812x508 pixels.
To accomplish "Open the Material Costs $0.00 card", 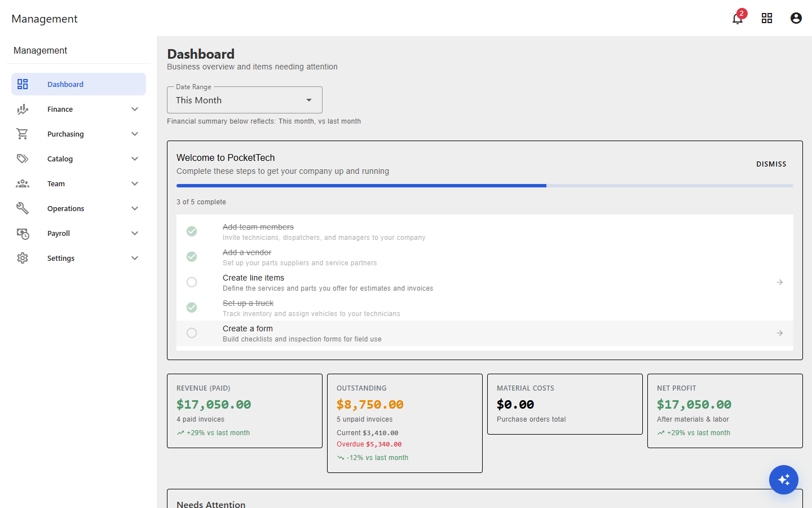I will click(565, 404).
